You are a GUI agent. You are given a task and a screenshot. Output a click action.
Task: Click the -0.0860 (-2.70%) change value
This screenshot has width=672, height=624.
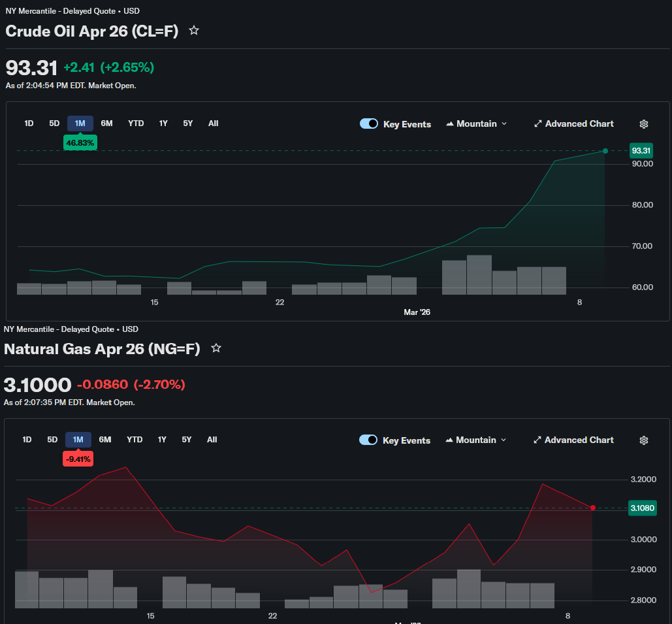coord(131,384)
